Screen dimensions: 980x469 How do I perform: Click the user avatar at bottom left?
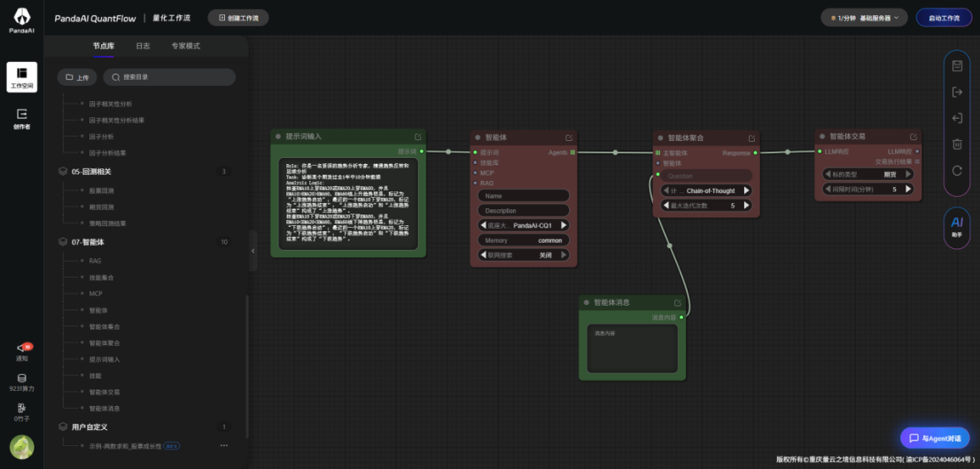point(21,448)
